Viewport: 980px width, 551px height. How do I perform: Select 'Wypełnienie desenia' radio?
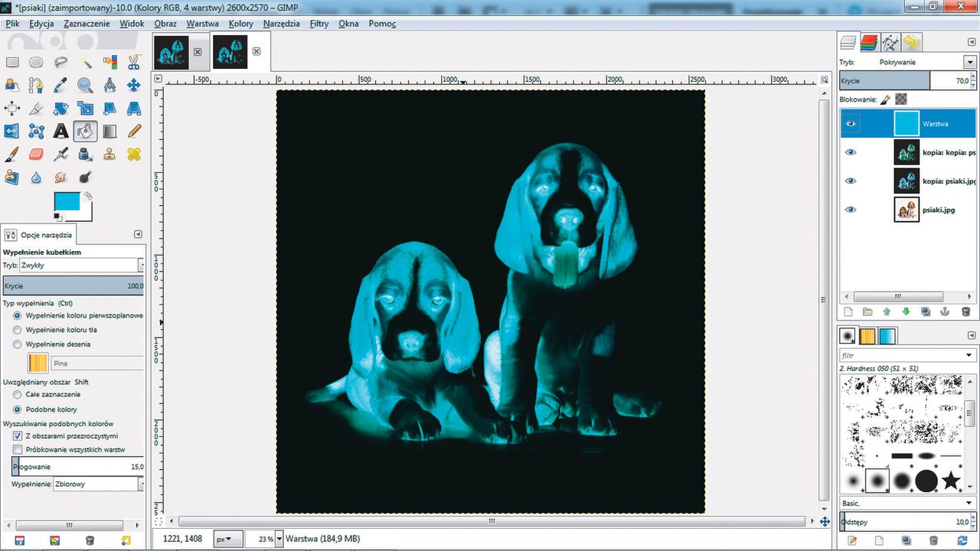tap(17, 344)
